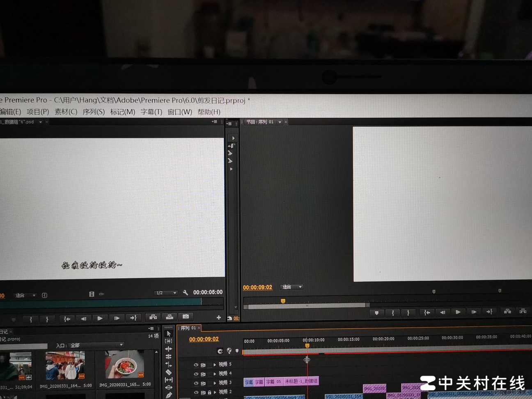
Task: Open Source monitor wrench settings
Action: (x=186, y=293)
